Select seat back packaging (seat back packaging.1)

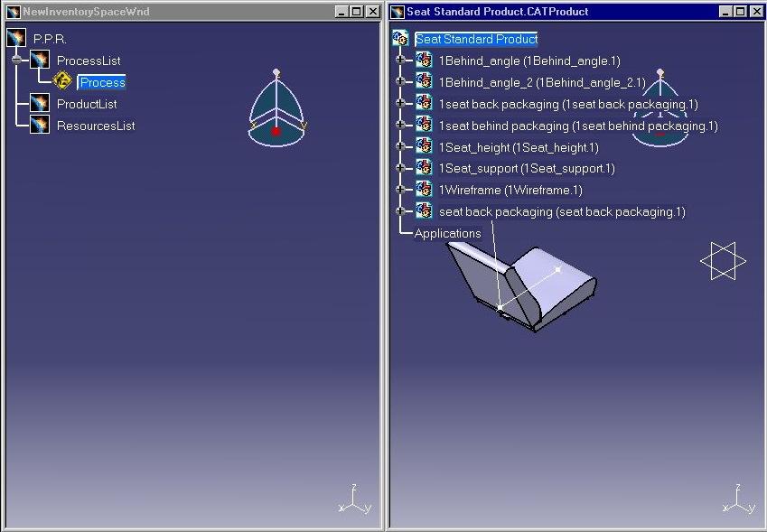(x=562, y=211)
